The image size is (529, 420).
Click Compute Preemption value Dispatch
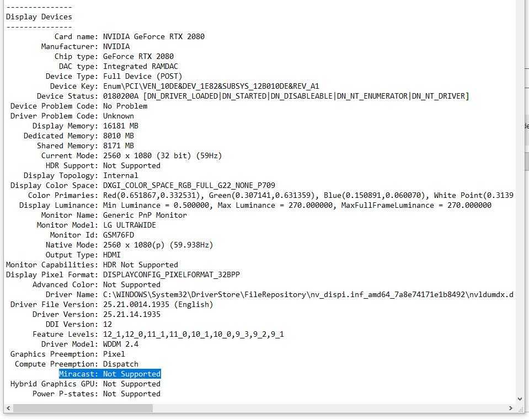(120, 364)
